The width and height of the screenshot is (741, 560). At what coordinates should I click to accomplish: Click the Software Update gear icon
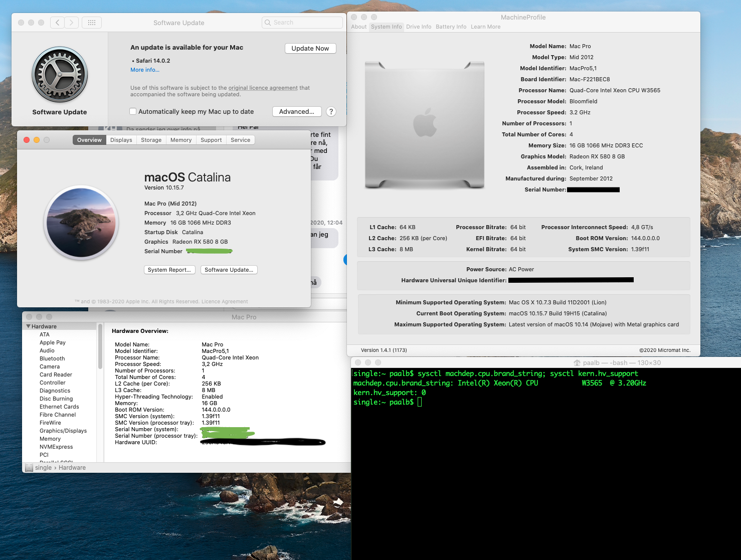(60, 75)
